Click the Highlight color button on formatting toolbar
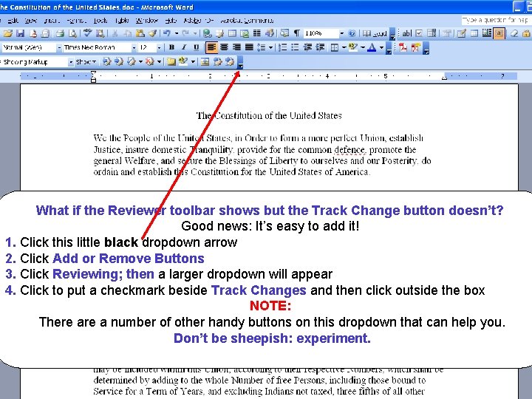The width and height of the screenshot is (532, 399). point(353,47)
